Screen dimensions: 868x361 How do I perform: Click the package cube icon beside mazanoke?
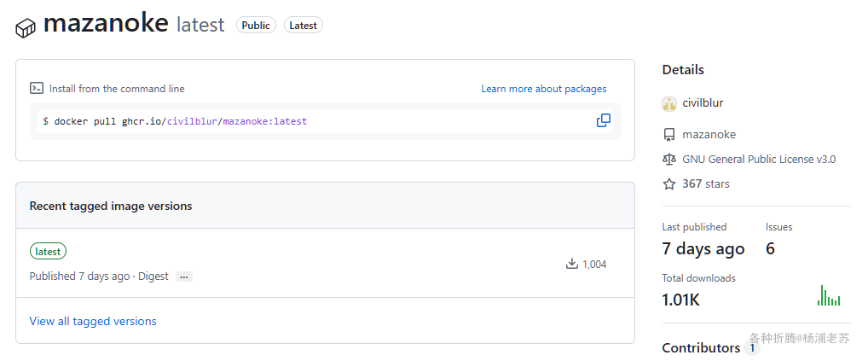[x=26, y=27]
